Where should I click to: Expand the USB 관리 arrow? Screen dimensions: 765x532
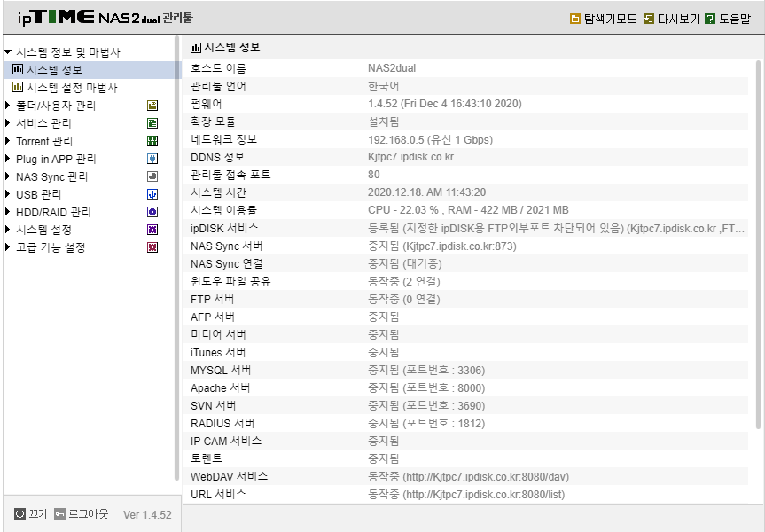7,194
